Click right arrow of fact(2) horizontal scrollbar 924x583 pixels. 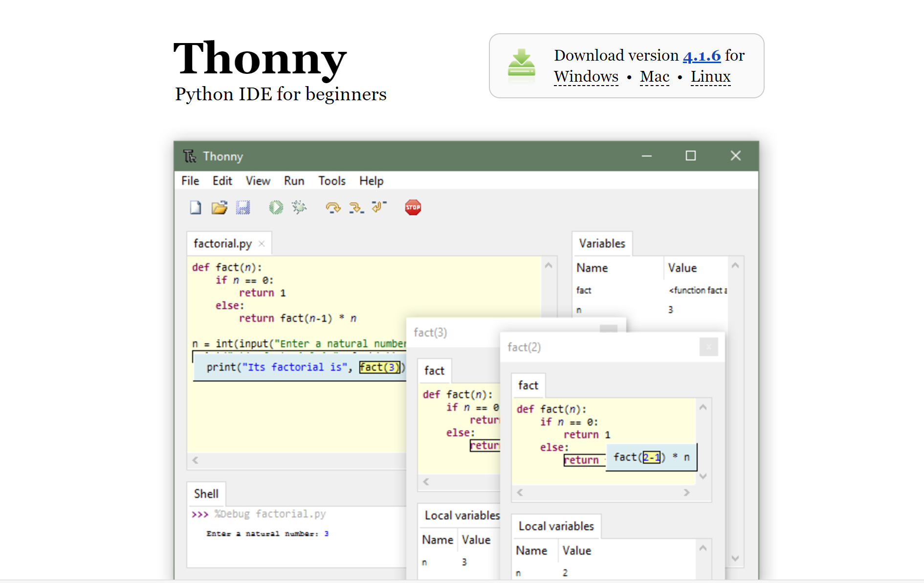pyautogui.click(x=686, y=493)
